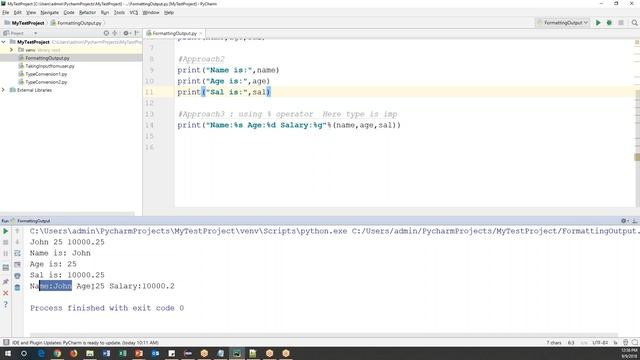The image size is (640, 360).
Task: Close the FormattingOutput.py editor tab
Action: pos(201,33)
